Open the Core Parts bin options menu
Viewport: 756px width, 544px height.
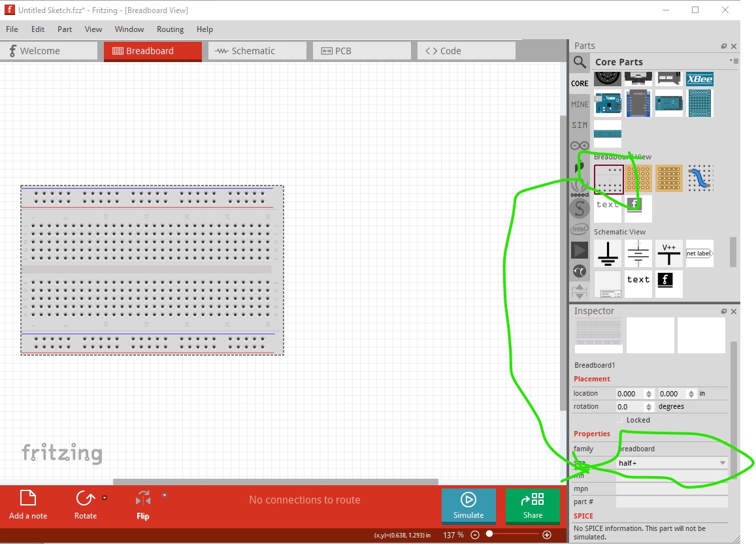[x=734, y=61]
